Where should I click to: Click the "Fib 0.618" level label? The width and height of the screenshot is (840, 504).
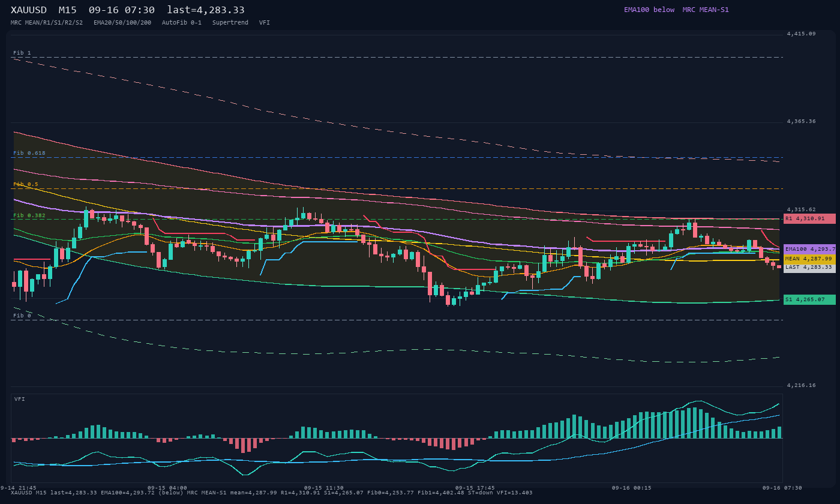pos(29,153)
